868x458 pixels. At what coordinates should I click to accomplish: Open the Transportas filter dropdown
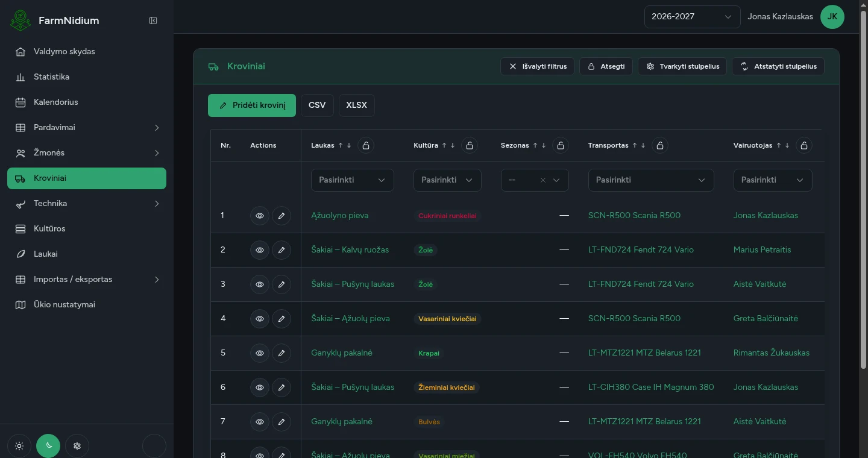[651, 180]
